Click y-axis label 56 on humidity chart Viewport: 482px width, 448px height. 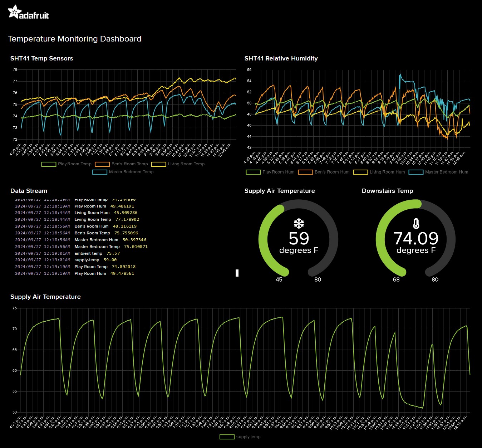pos(249,70)
